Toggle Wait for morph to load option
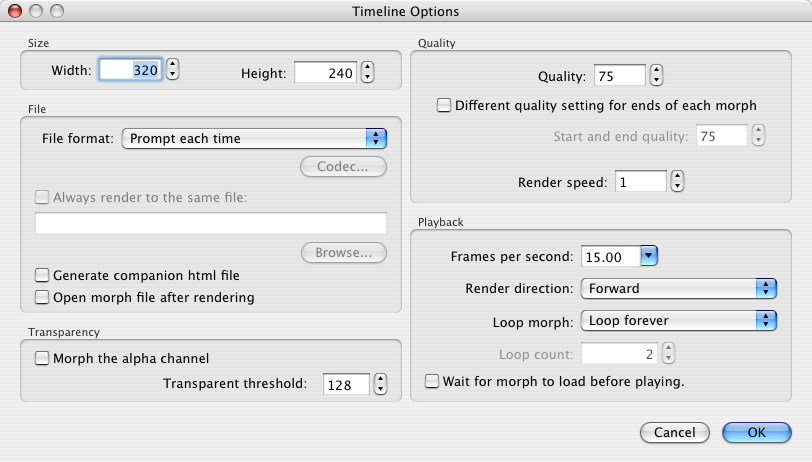812x462 pixels. 432,381
